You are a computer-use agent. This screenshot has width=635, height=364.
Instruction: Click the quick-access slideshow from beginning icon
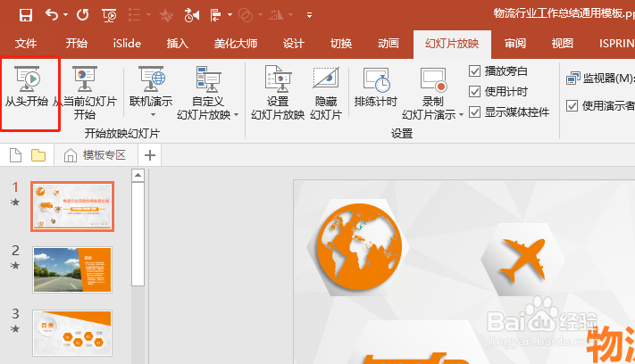click(x=109, y=15)
